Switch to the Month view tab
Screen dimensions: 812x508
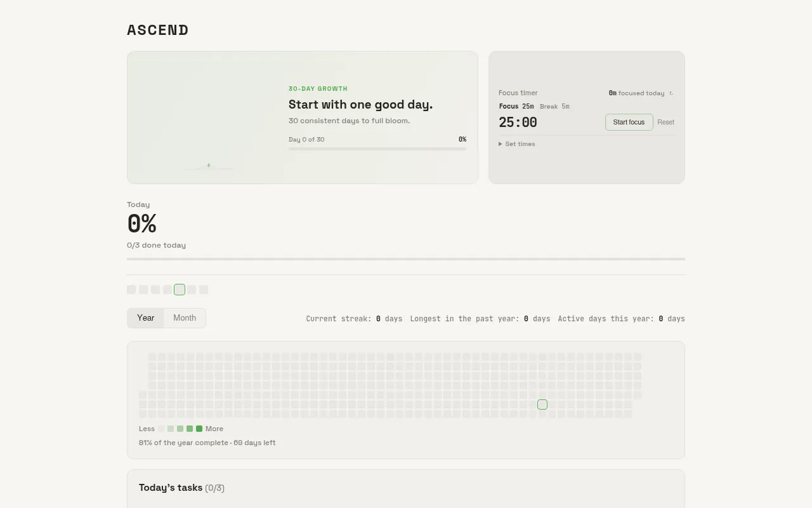[185, 318]
